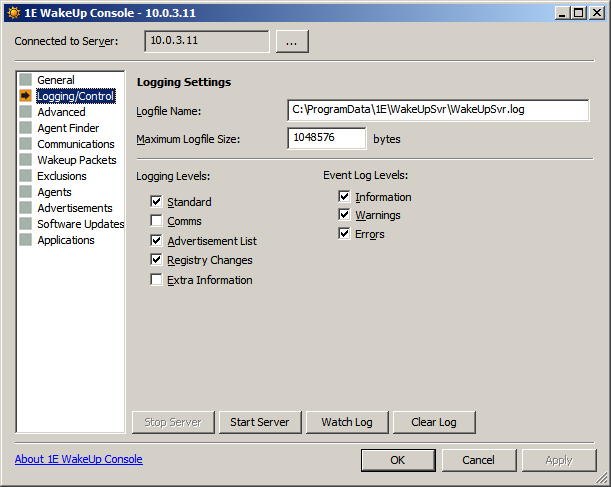Uncheck Warnings event log level
Viewport: 611px width, 487px height.
pos(344,215)
